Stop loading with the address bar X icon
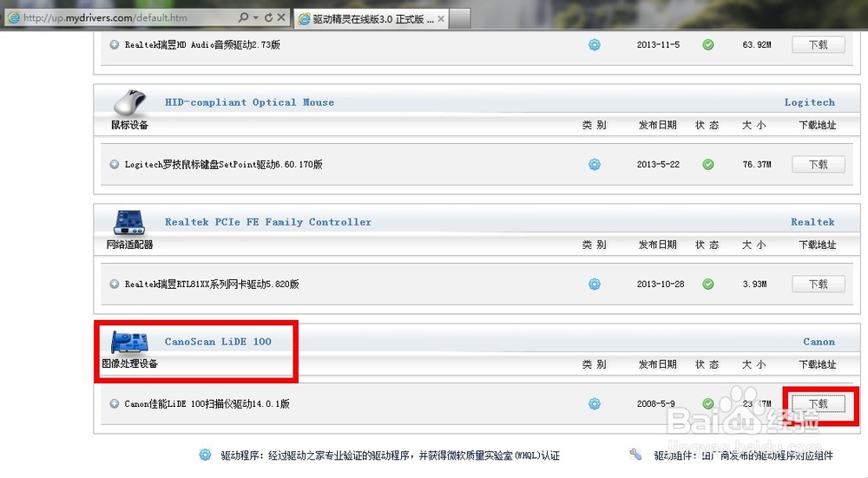Image resolution: width=868 pixels, height=478 pixels. tap(281, 17)
